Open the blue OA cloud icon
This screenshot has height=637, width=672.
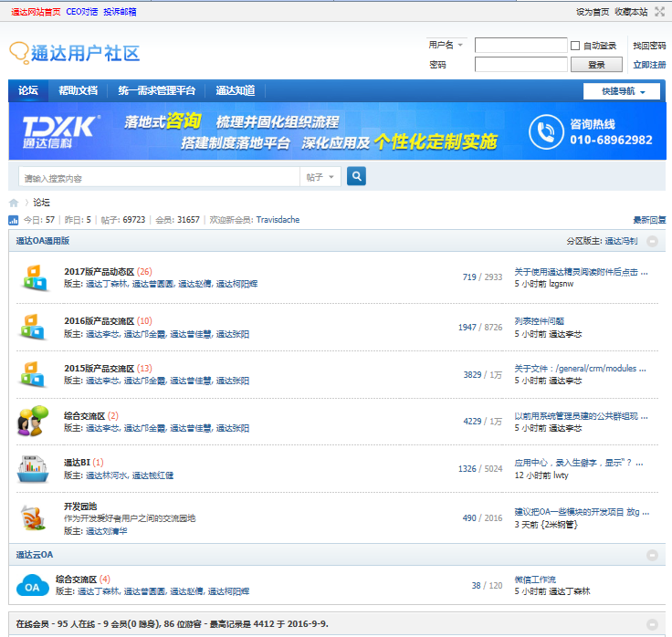tap(32, 586)
